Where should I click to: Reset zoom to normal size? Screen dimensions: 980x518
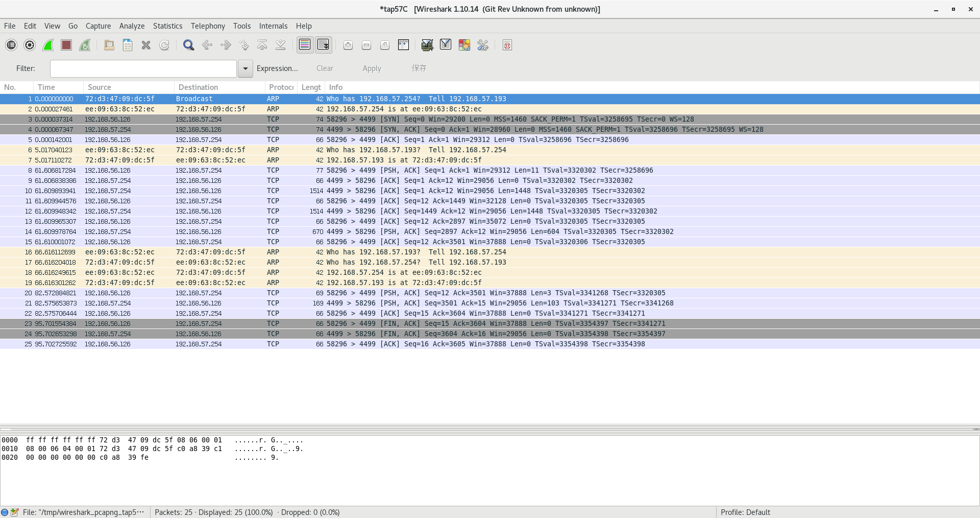tap(385, 45)
